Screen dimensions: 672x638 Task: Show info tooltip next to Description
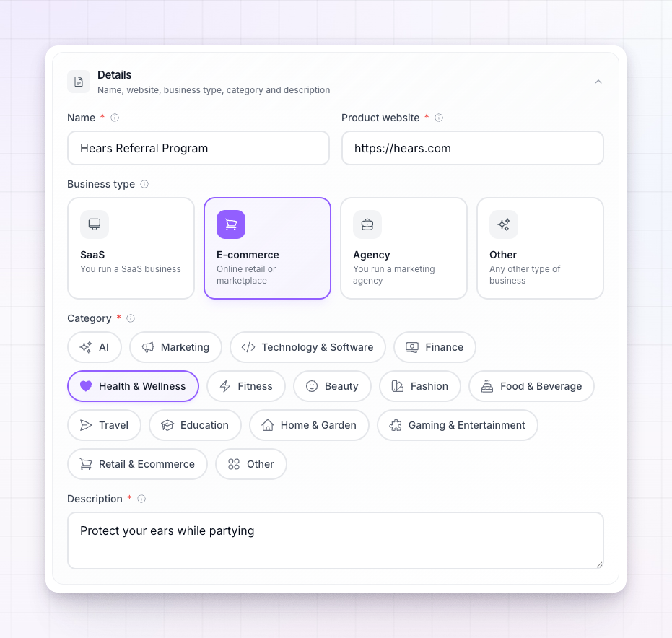pos(141,499)
